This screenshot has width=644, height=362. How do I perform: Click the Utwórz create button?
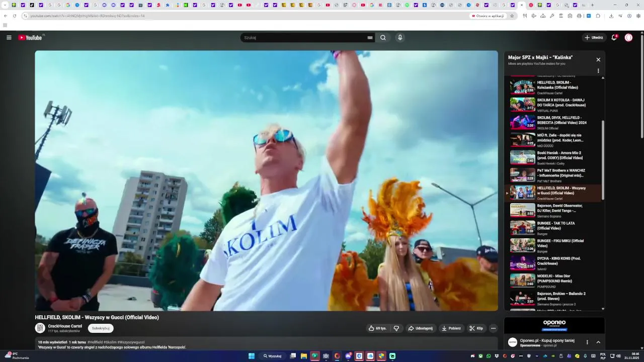pyautogui.click(x=594, y=38)
